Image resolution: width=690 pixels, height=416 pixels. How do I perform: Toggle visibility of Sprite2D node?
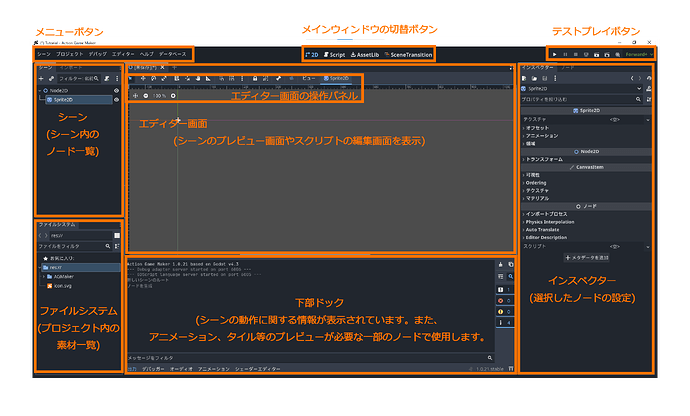[x=117, y=100]
